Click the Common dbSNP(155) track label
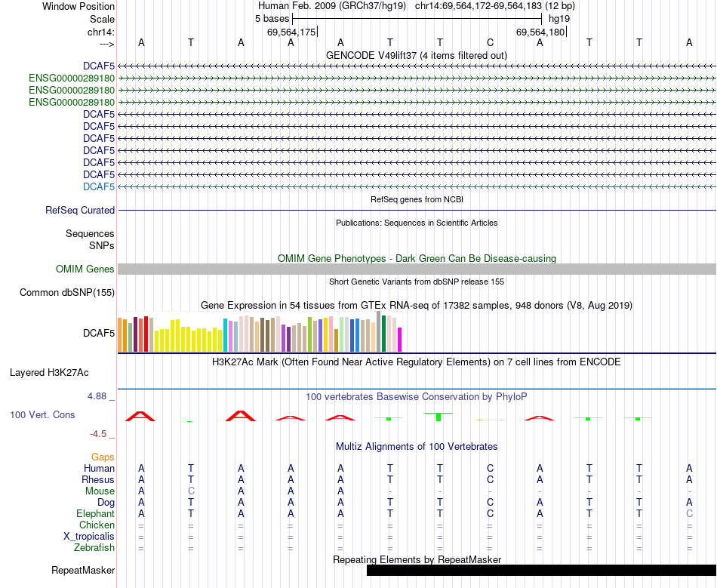717x588 pixels. click(x=67, y=293)
